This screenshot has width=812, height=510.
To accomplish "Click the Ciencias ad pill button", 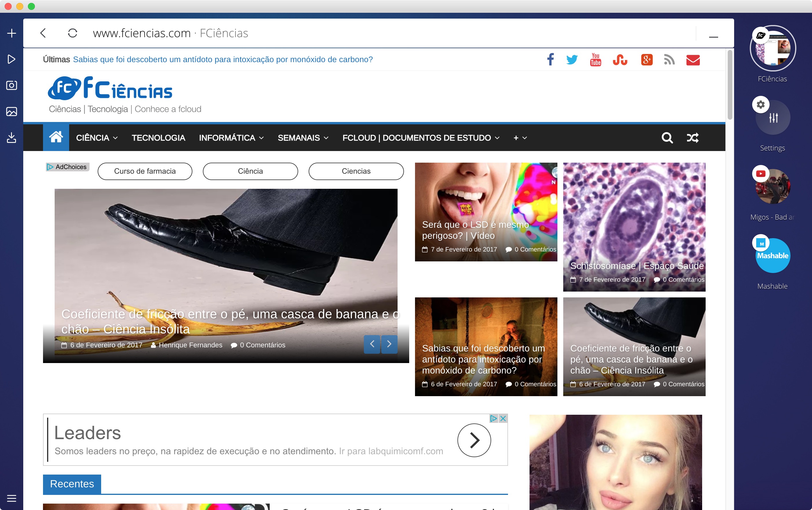I will click(356, 171).
